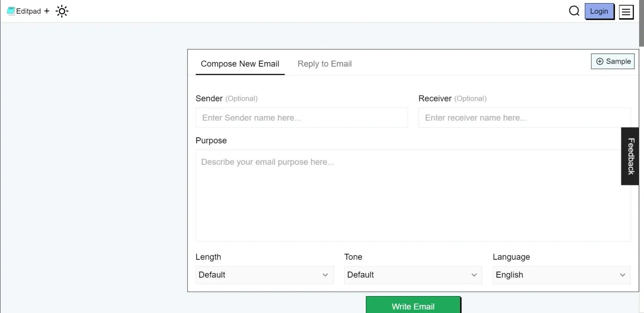This screenshot has height=313, width=644.
Task: Click the plus icon beside the Editpad logo
Action: 46,11
